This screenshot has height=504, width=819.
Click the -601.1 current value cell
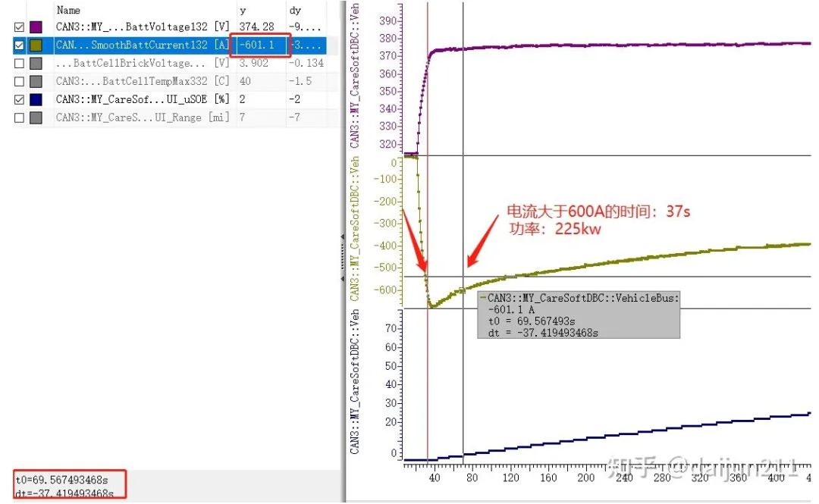(256, 45)
